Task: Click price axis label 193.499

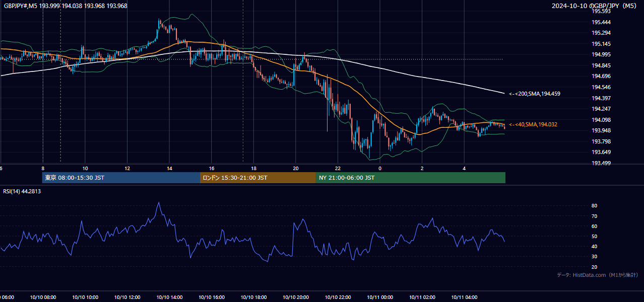Action: click(x=601, y=163)
